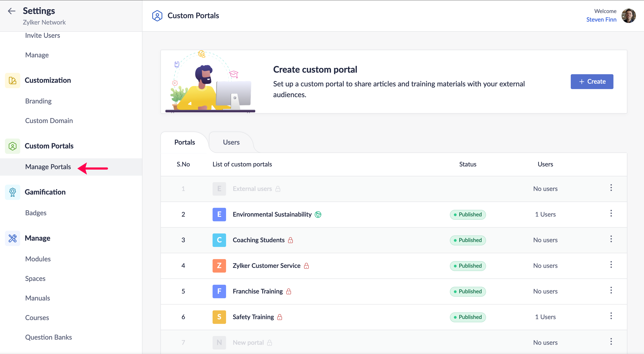Click the Gamification section heading

point(45,192)
